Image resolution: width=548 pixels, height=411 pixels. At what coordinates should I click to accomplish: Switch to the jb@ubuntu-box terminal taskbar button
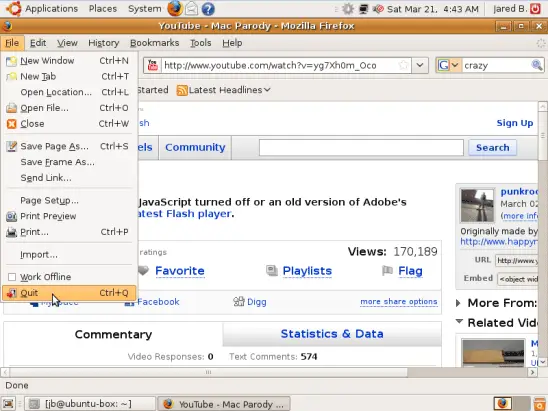pos(89,404)
